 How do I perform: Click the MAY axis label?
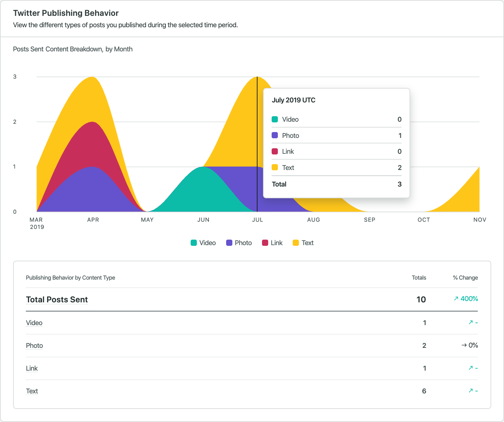pyautogui.click(x=147, y=220)
